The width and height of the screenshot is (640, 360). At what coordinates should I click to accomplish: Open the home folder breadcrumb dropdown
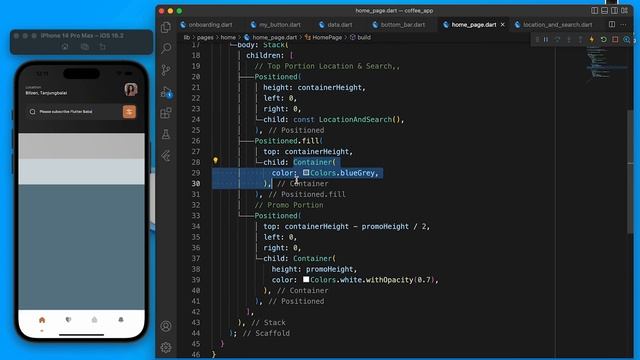point(228,37)
